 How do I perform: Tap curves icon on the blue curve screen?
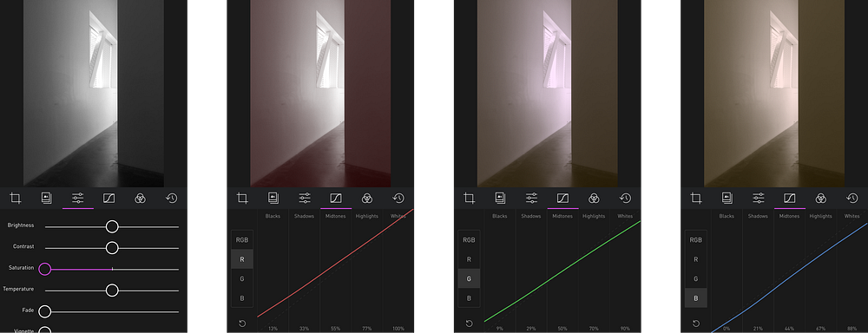pos(789,198)
